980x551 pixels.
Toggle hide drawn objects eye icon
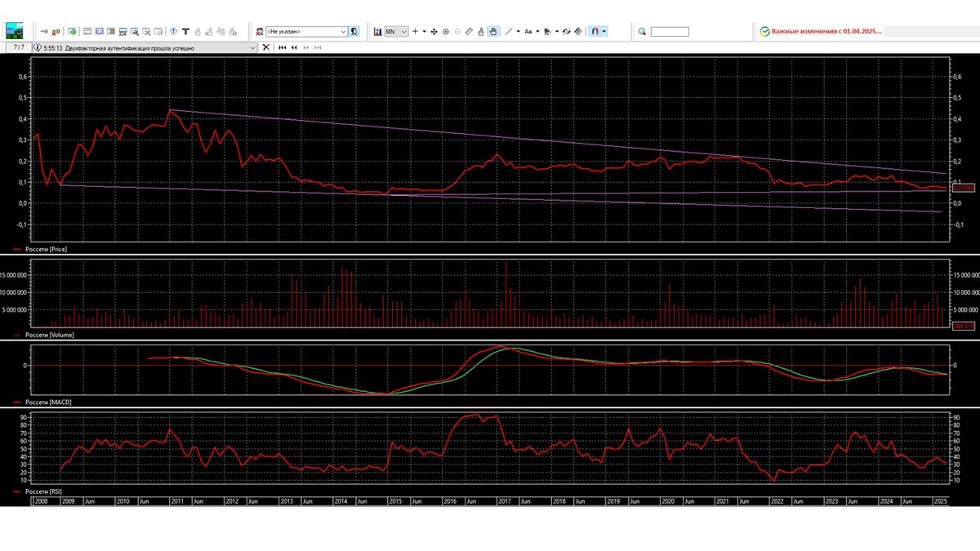pyautogui.click(x=566, y=31)
